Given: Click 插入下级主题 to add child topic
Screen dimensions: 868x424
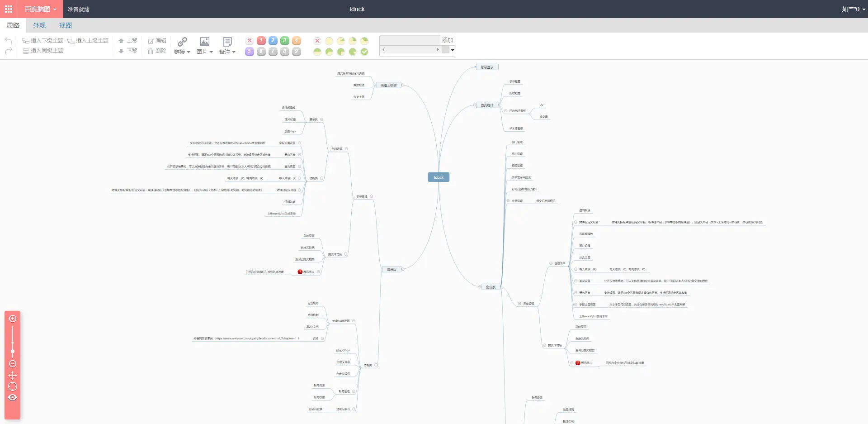Looking at the screenshot, I should coord(43,41).
